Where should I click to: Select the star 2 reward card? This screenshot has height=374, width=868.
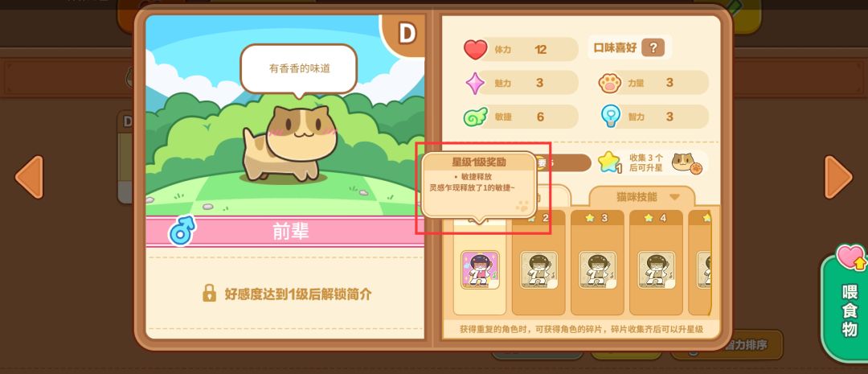point(538,263)
